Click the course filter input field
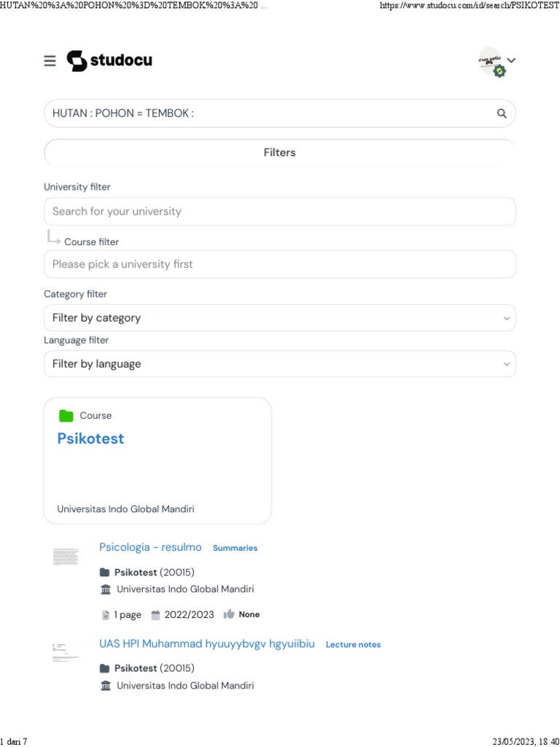Image resolution: width=560 pixels, height=747 pixels. pyautogui.click(x=280, y=264)
